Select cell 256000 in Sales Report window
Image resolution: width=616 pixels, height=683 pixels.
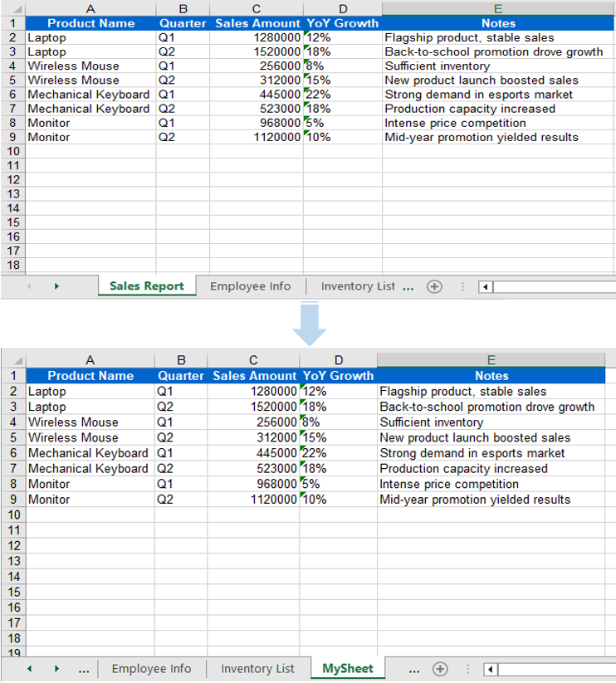point(257,66)
